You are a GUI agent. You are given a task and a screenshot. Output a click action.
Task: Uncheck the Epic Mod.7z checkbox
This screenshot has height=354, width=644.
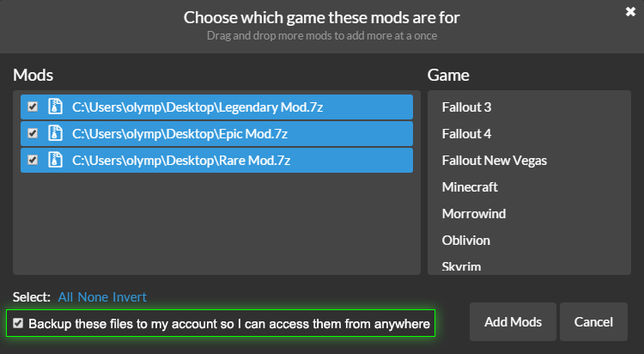pyautogui.click(x=33, y=133)
